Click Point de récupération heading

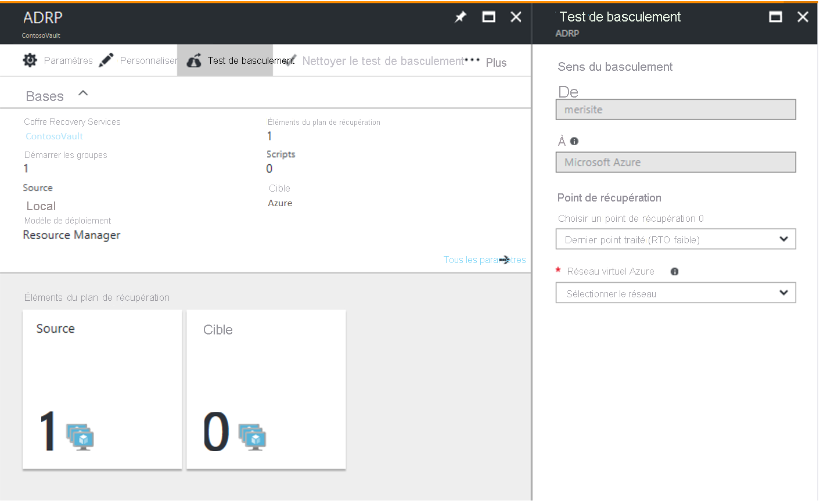tap(609, 198)
